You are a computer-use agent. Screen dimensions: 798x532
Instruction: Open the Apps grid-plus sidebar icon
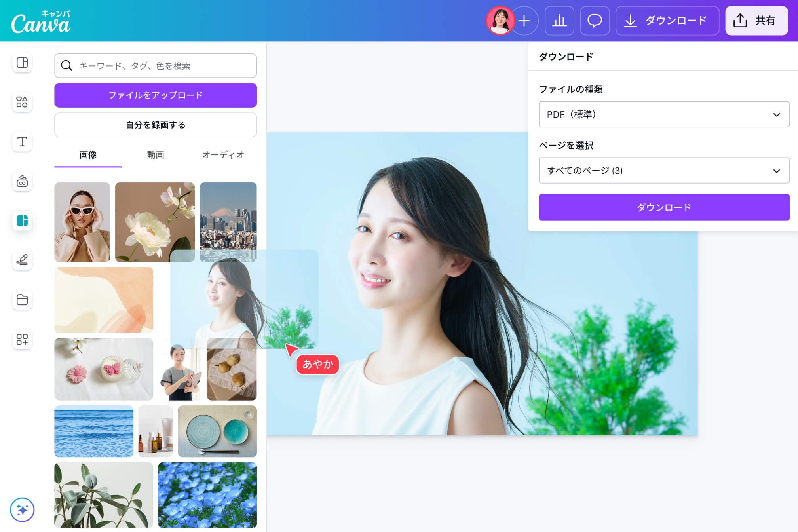point(22,339)
